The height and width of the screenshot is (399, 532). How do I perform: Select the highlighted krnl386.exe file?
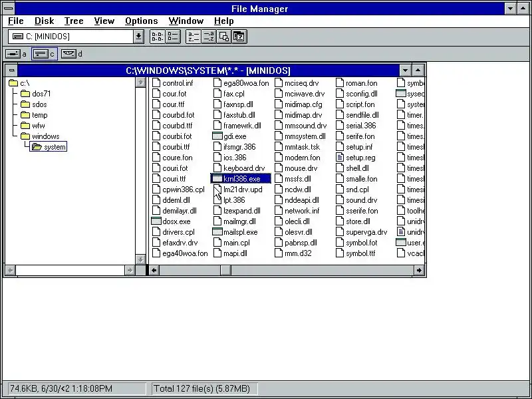coord(241,179)
